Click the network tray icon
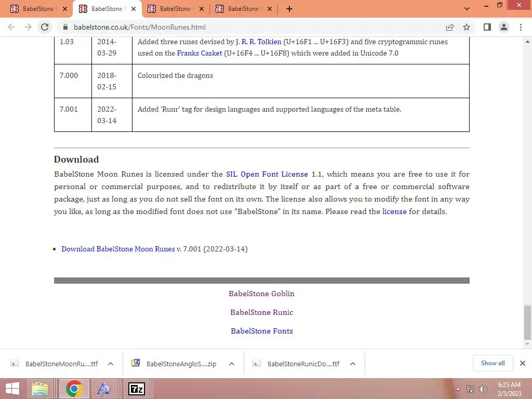 pos(471,389)
